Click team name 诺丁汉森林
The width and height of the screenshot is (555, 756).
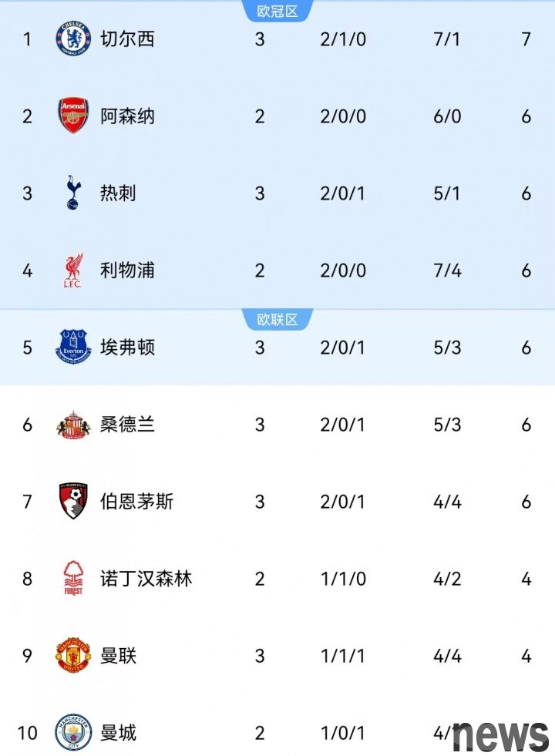click(x=146, y=579)
